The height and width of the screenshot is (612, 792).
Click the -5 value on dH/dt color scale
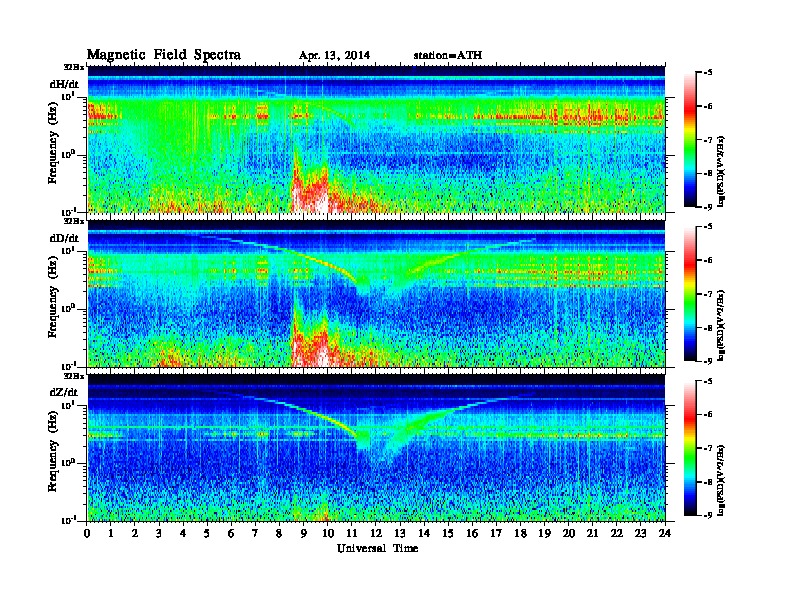click(708, 73)
